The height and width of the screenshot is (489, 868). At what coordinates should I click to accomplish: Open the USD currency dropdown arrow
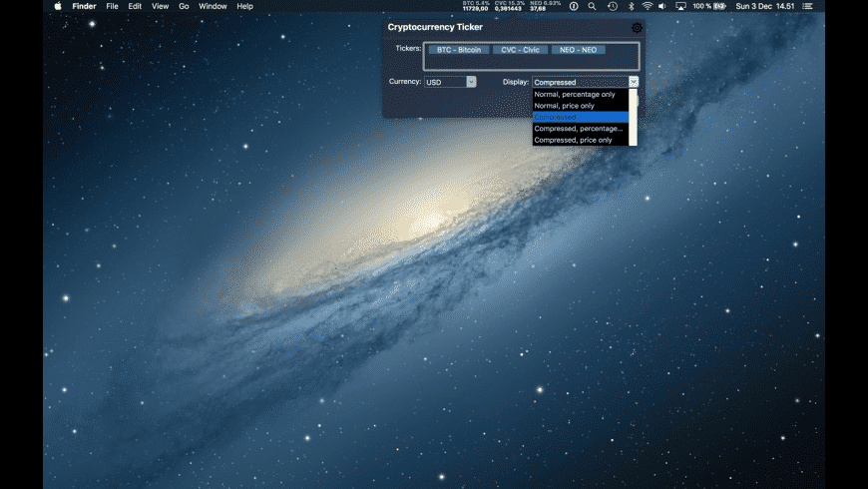(x=471, y=82)
